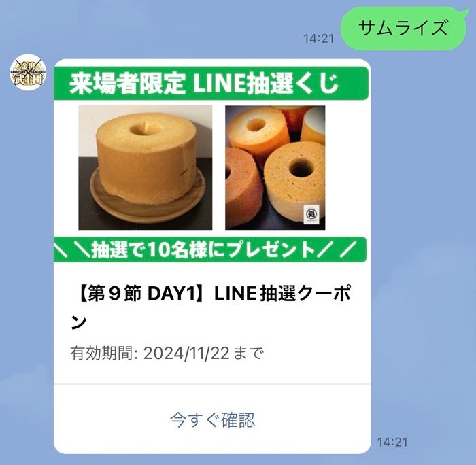Screen dimensions: 476x465
Task: Open the 来場者限定 LINE抽選くじ header banner
Action: 211,83
